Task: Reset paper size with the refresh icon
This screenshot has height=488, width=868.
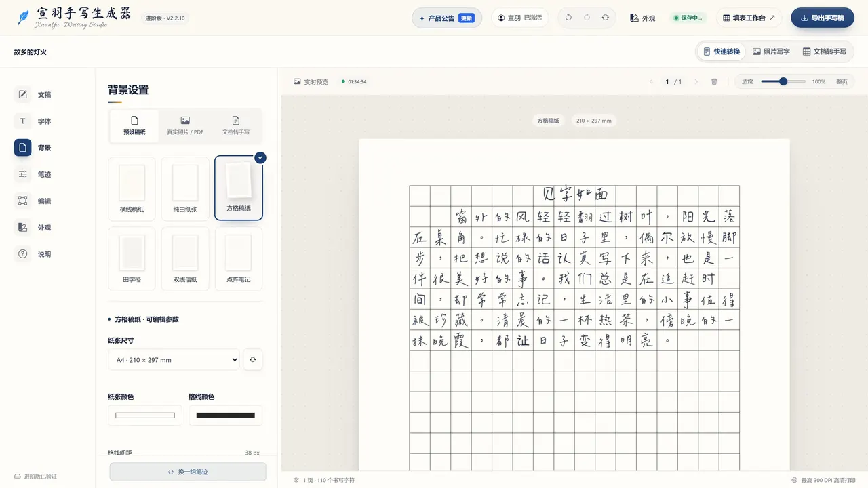Action: tap(252, 360)
